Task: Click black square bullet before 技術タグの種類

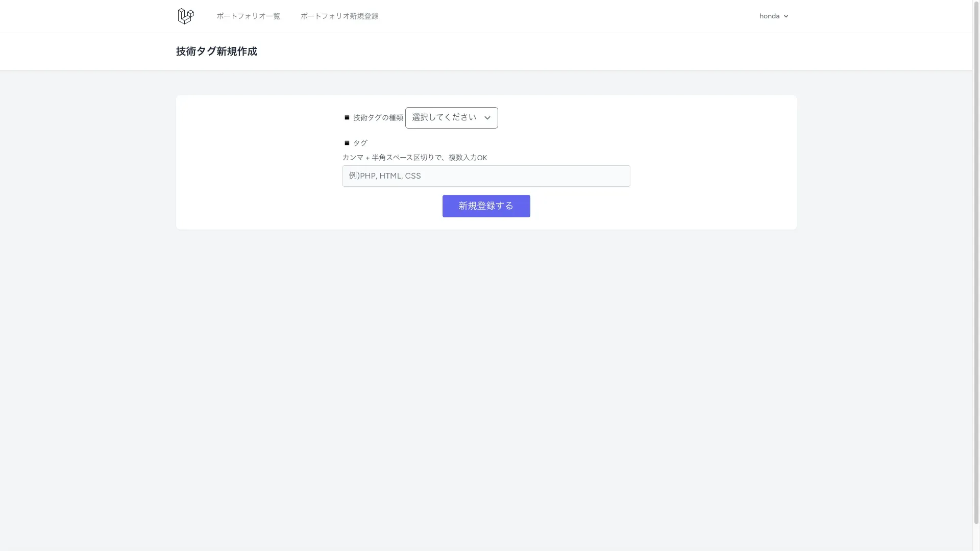Action: 347,118
